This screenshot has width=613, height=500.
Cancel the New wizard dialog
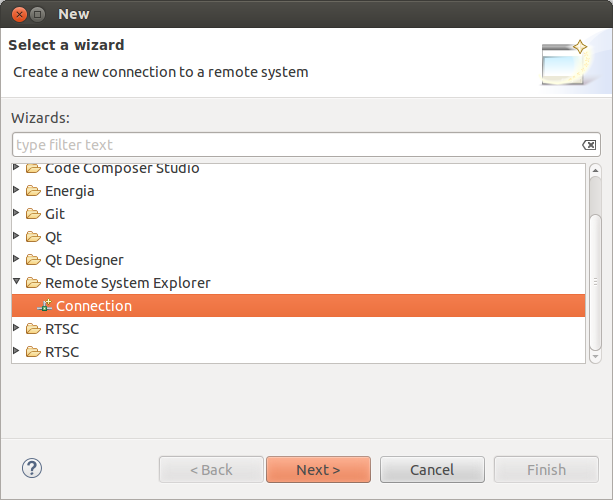pyautogui.click(x=432, y=469)
